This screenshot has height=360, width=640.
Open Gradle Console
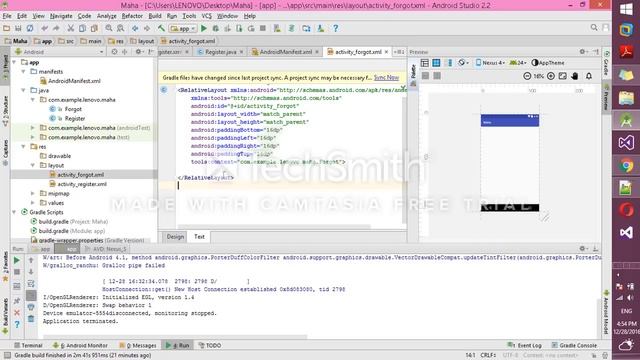(x=574, y=345)
